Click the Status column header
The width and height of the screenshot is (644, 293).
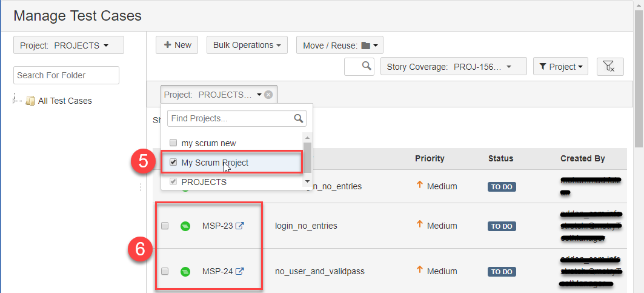point(500,158)
